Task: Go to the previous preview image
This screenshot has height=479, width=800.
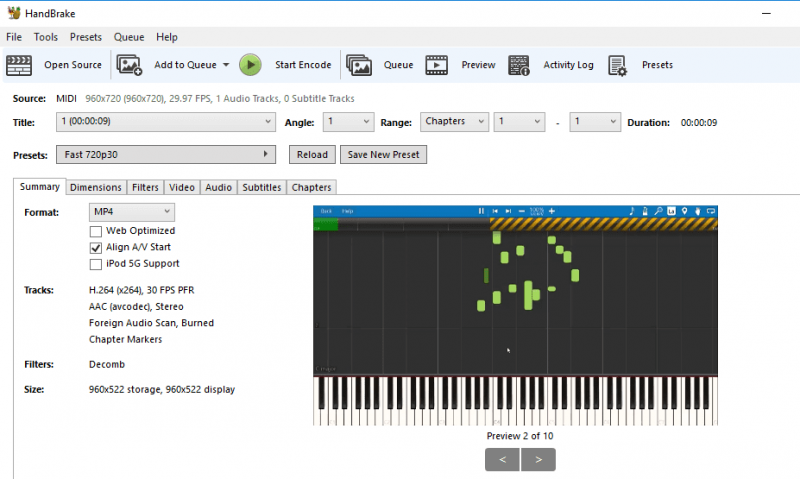Action: [x=503, y=460]
